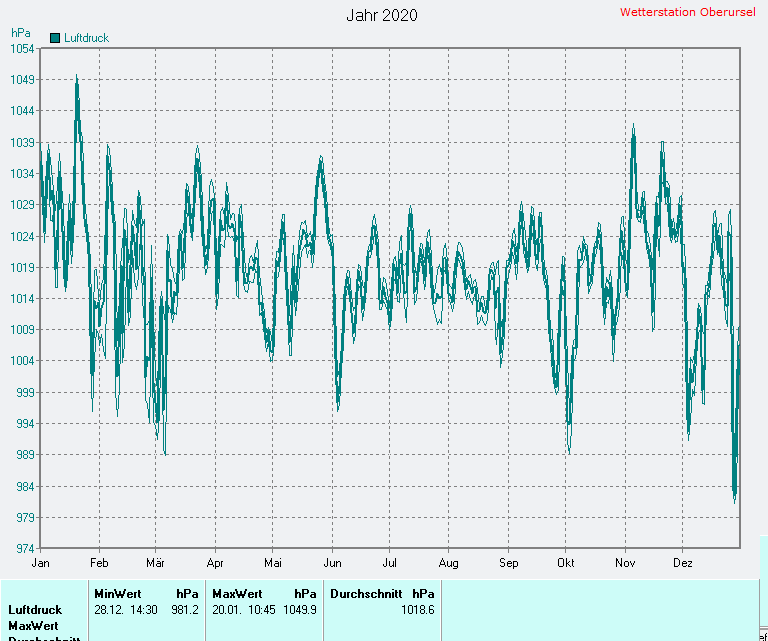The image size is (768, 641).
Task: Click the maximum value 1049.9
Action: [x=300, y=610]
